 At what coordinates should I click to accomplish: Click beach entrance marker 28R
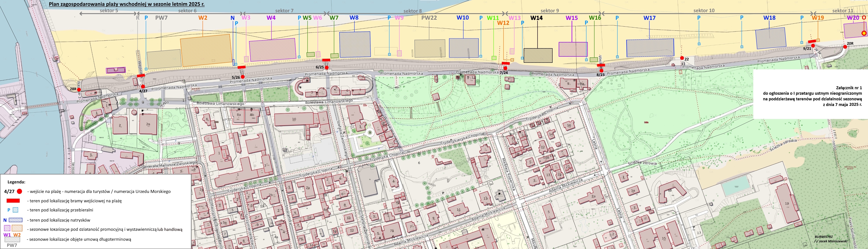coord(79,90)
